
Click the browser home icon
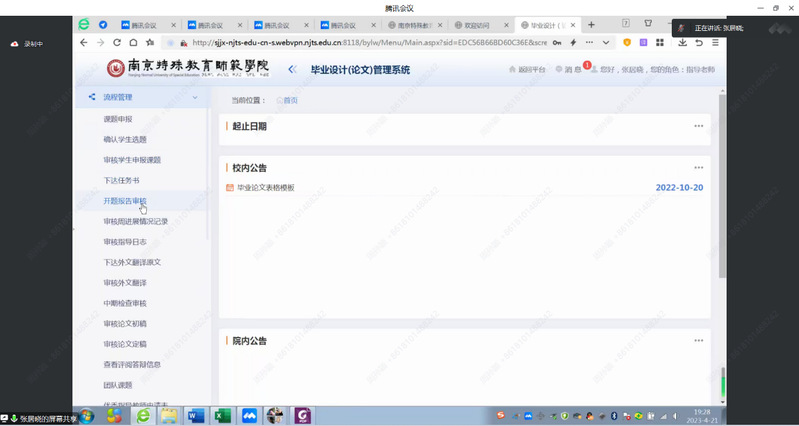pyautogui.click(x=134, y=43)
